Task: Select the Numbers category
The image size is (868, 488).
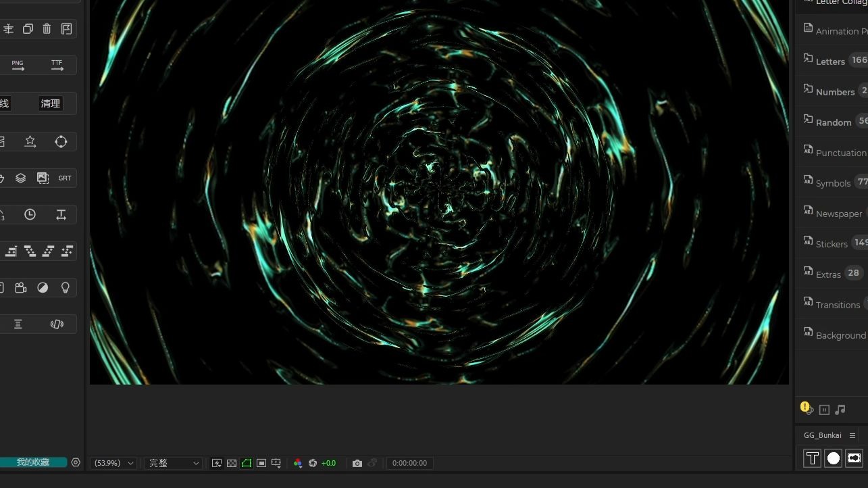Action: click(832, 91)
